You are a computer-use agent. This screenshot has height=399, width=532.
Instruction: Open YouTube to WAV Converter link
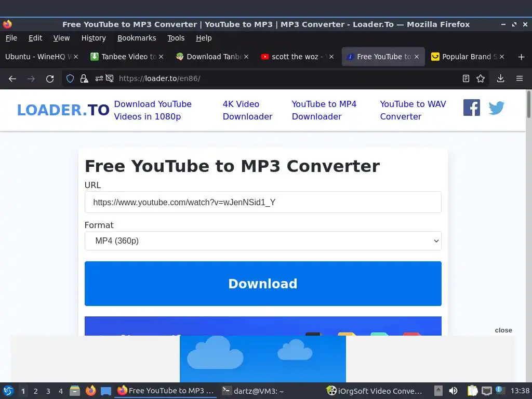pyautogui.click(x=413, y=110)
